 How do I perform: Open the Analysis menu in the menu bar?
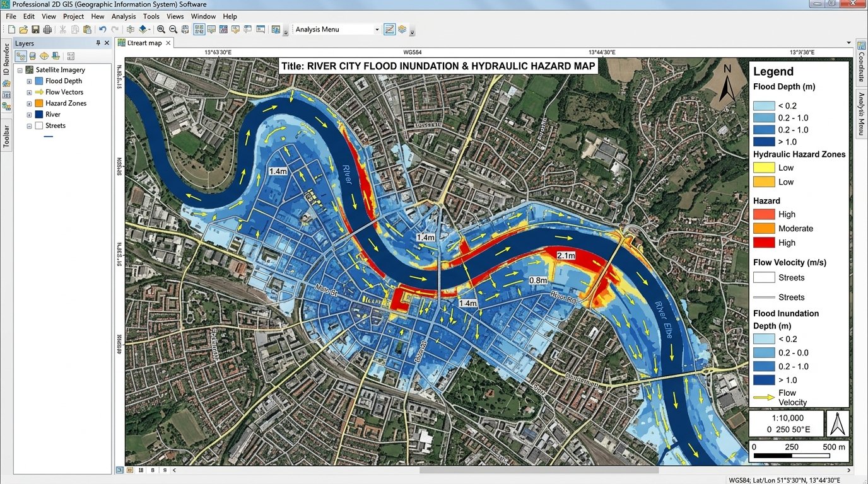point(124,16)
